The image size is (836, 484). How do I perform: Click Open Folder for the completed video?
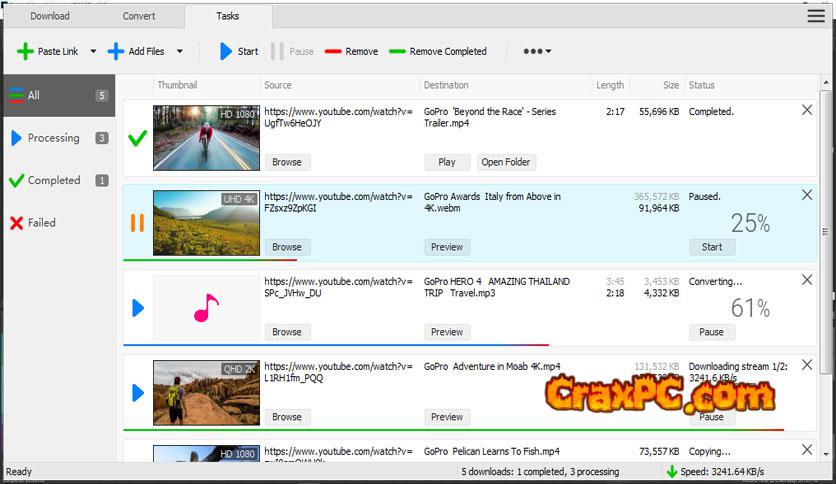point(506,162)
